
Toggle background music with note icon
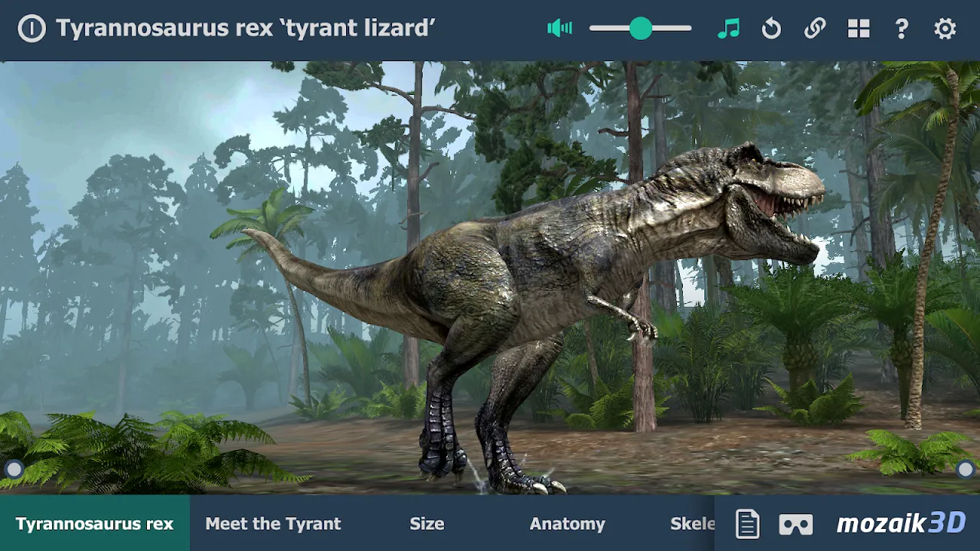point(729,29)
